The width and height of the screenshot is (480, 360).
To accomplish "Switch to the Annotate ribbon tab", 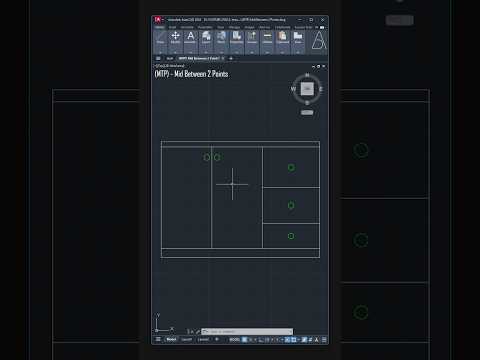I will coord(187,27).
